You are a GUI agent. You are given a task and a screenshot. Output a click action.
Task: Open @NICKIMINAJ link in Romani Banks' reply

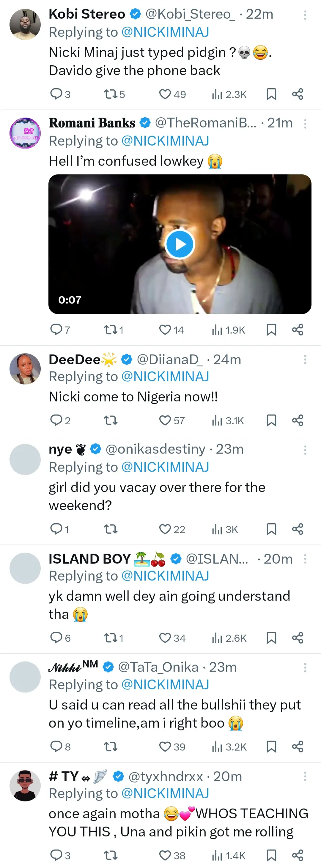point(165,141)
